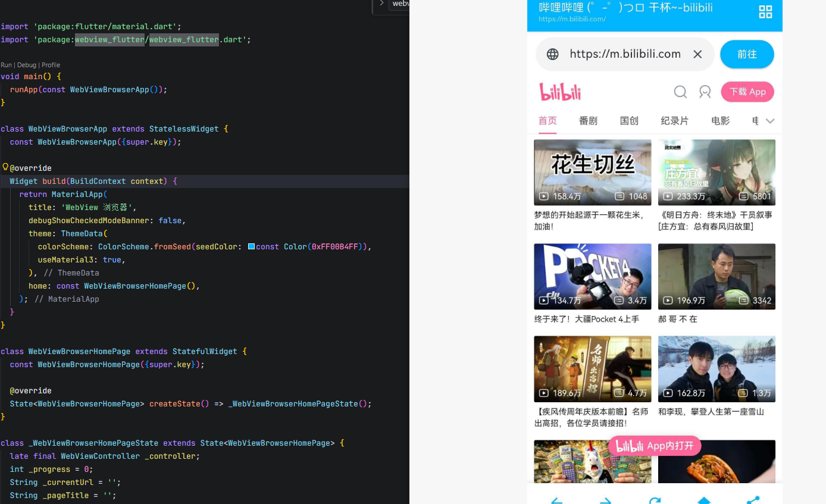Select the 首页 tab
Screen dimensions: 826x504
point(547,121)
